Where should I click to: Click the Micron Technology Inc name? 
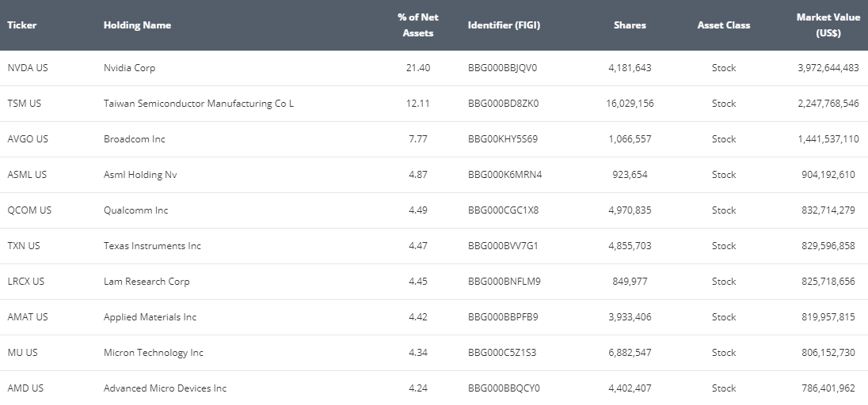coord(154,353)
